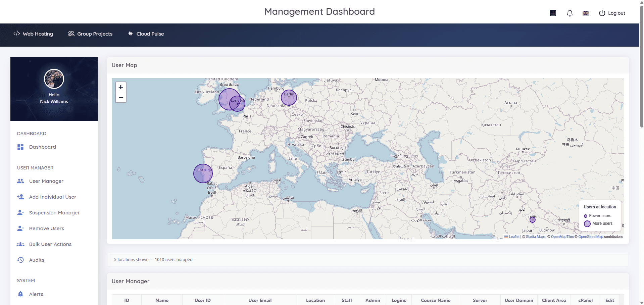Click the Portugal user circle marker

(203, 173)
